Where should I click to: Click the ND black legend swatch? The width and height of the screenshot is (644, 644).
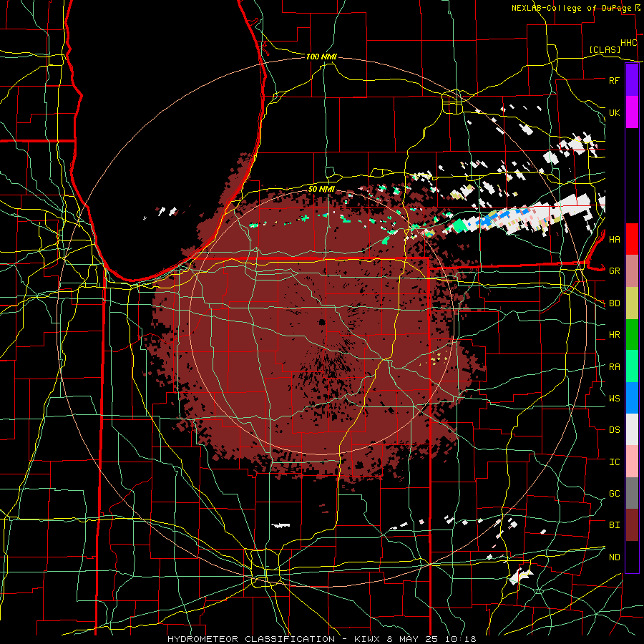pyautogui.click(x=632, y=557)
